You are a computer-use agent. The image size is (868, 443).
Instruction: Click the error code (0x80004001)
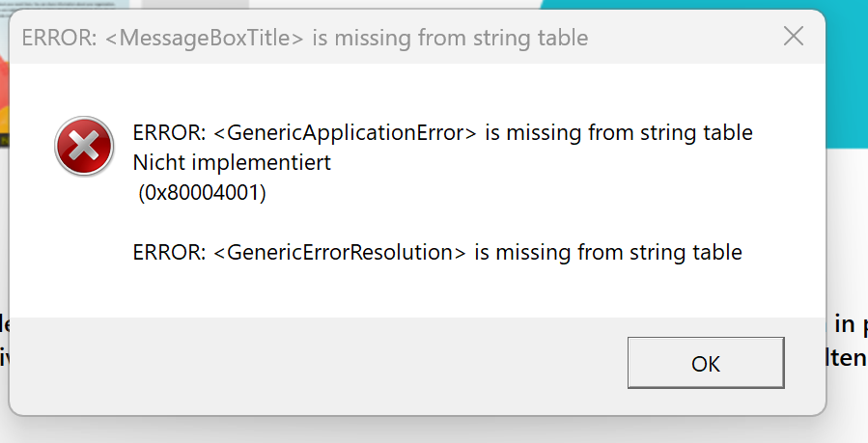[202, 193]
